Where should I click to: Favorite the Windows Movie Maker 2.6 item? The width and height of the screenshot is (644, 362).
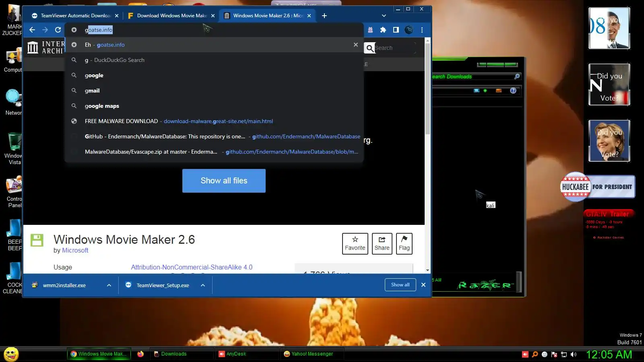click(355, 244)
